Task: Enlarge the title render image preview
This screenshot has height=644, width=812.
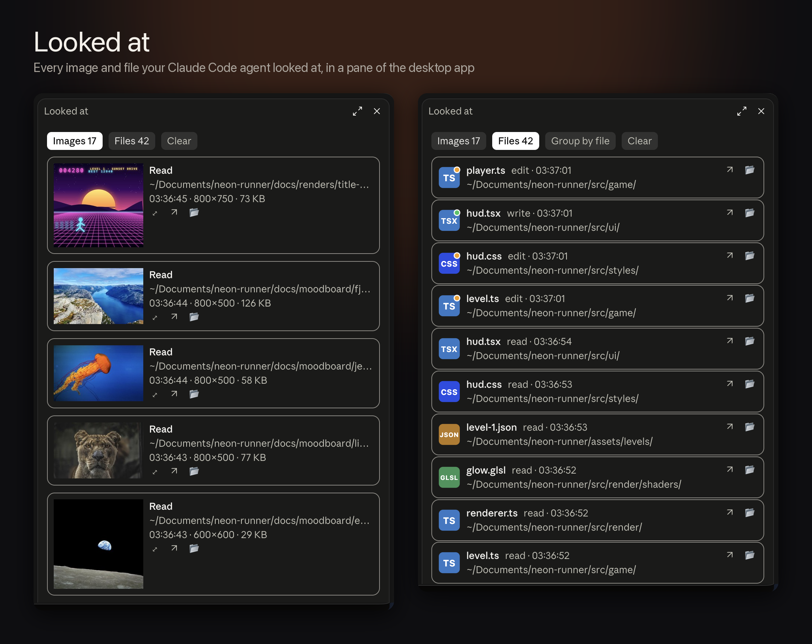Action: (x=154, y=213)
